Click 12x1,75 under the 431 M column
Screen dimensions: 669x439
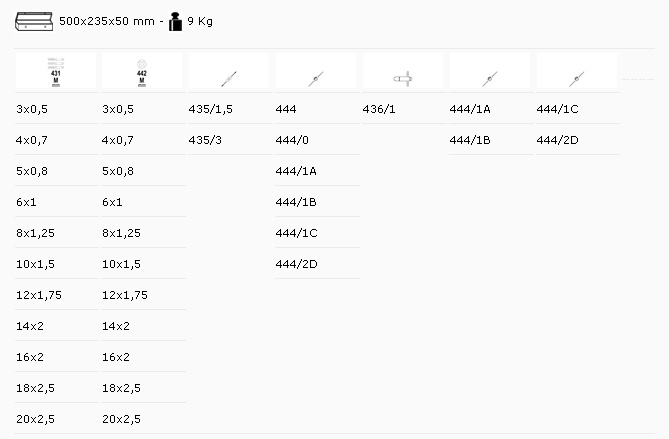(38, 295)
